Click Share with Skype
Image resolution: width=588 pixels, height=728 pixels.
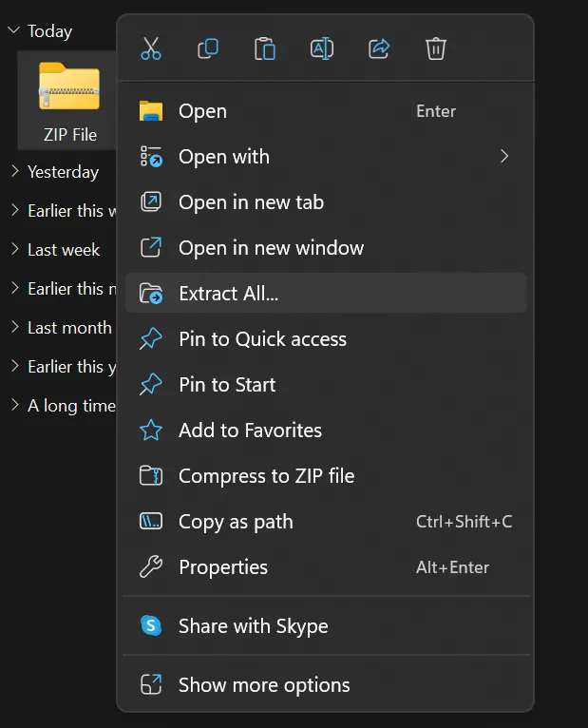point(253,626)
